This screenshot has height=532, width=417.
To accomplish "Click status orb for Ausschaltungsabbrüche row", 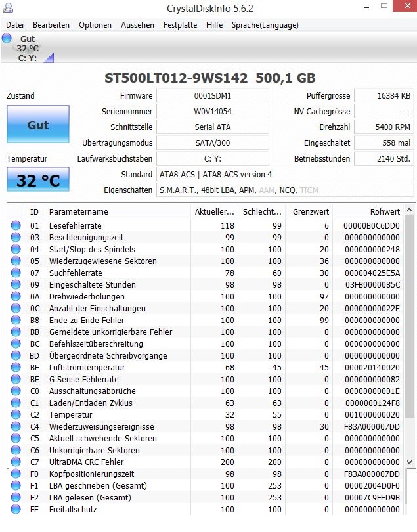I will pyautogui.click(x=16, y=391).
